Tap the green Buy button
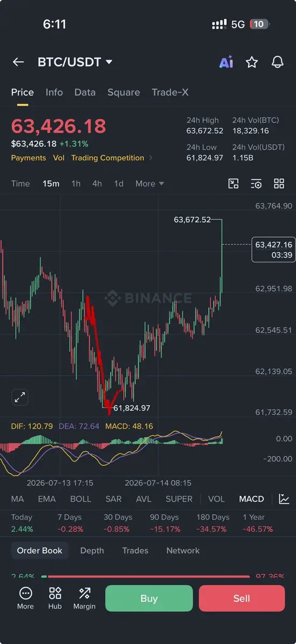Viewport: 296px width, 644px height. pos(149,598)
